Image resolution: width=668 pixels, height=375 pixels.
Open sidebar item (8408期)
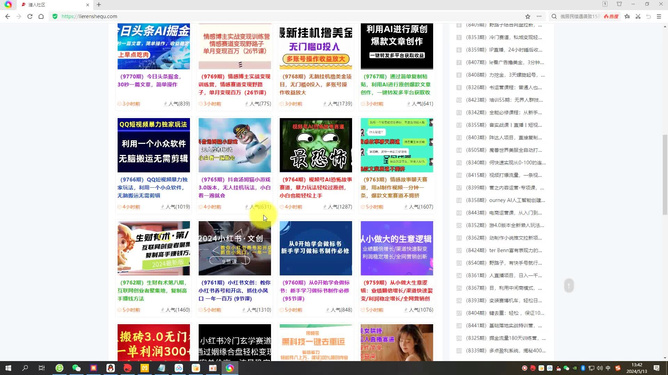coord(504,75)
